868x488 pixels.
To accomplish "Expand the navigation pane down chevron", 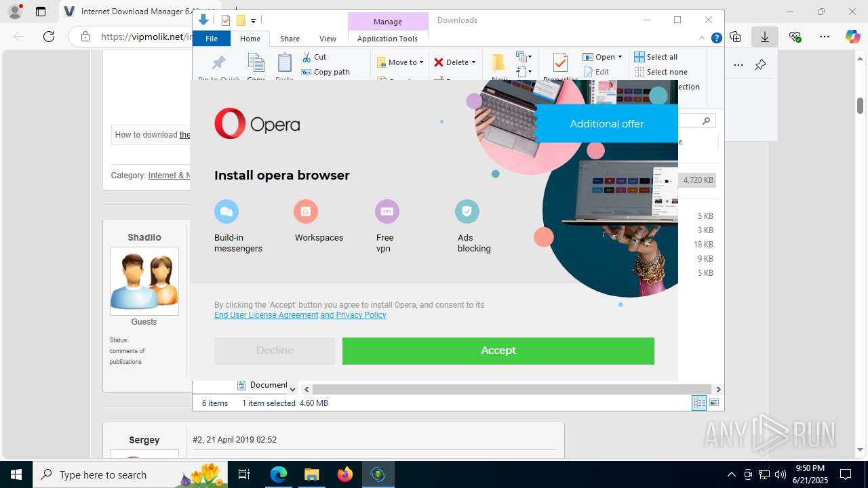I will point(292,389).
